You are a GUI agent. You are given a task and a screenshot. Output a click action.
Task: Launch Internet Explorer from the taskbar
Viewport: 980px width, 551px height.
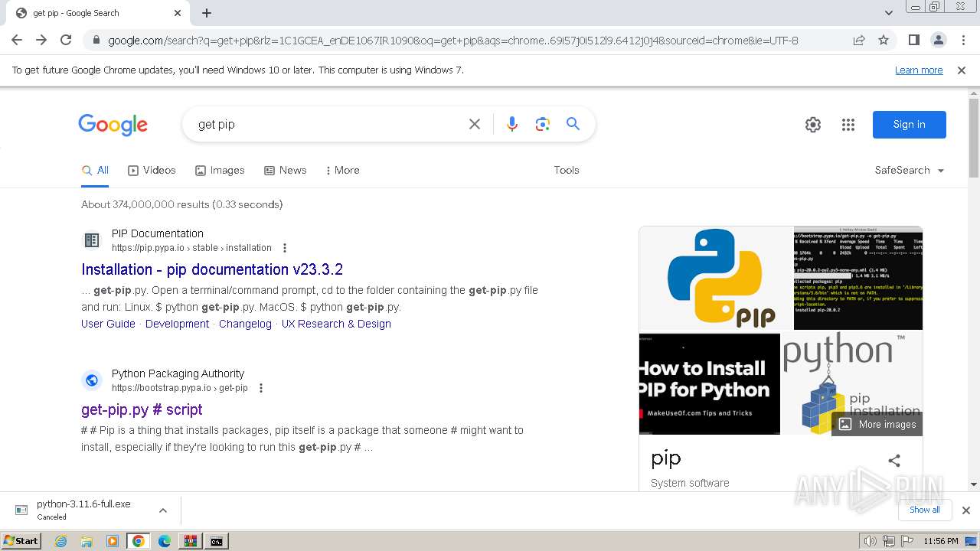tap(60, 541)
